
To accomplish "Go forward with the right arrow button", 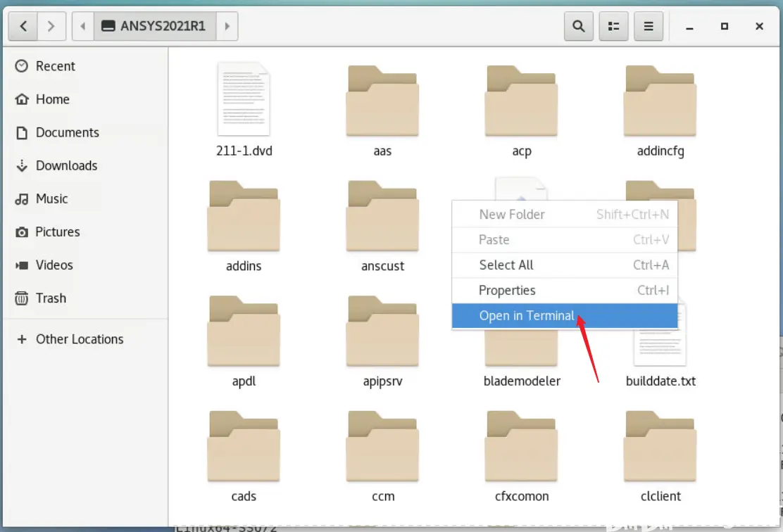I will tap(51, 26).
